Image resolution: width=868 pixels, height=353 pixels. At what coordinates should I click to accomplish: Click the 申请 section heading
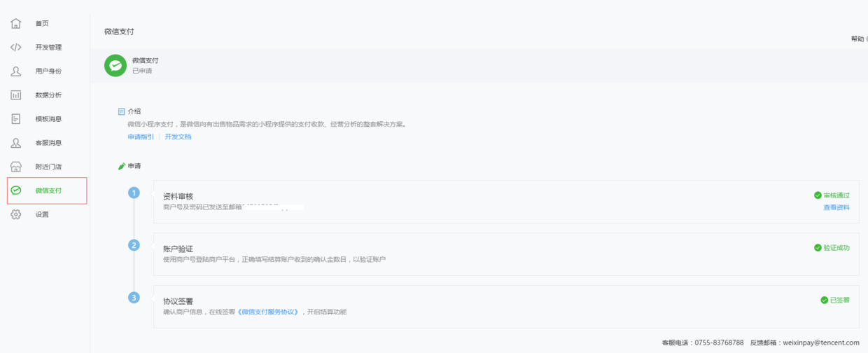tap(134, 166)
